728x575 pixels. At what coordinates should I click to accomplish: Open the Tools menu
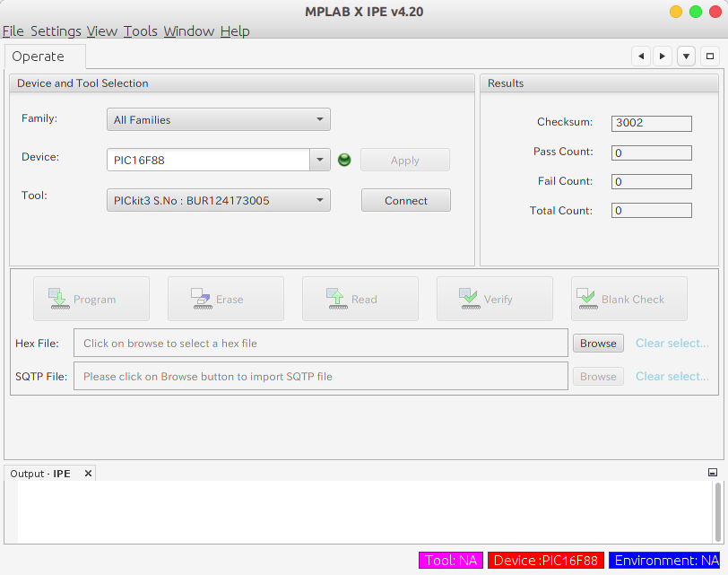[x=140, y=31]
